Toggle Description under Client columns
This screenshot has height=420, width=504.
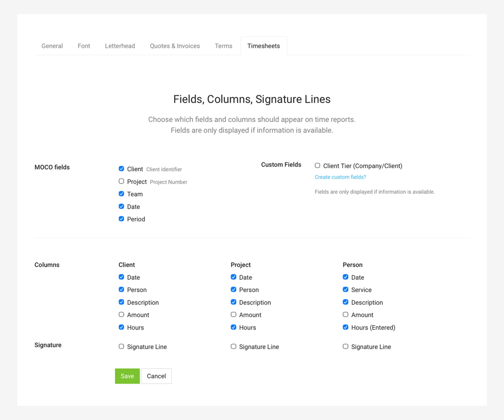point(121,302)
